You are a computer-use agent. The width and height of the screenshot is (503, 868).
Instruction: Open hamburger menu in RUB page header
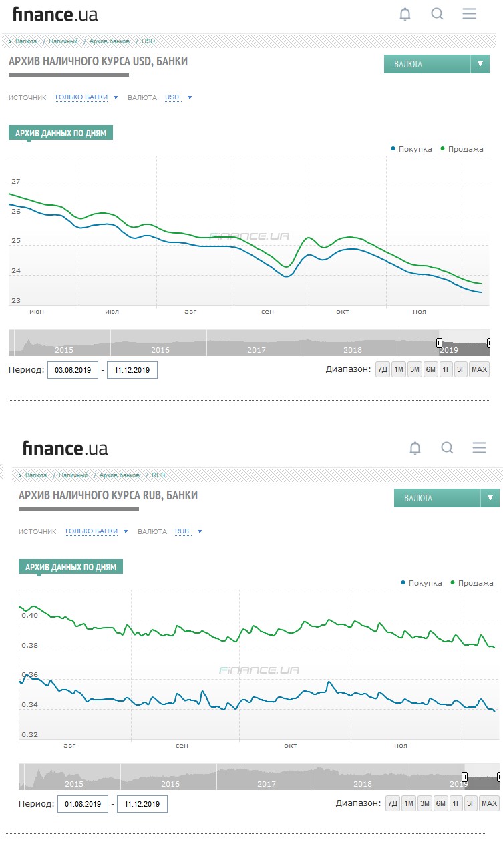click(x=479, y=447)
